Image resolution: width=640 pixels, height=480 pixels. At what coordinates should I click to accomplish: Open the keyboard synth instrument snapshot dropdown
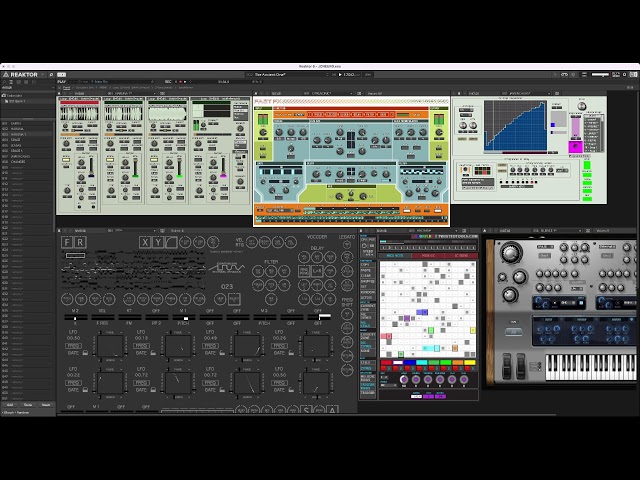tap(558, 231)
